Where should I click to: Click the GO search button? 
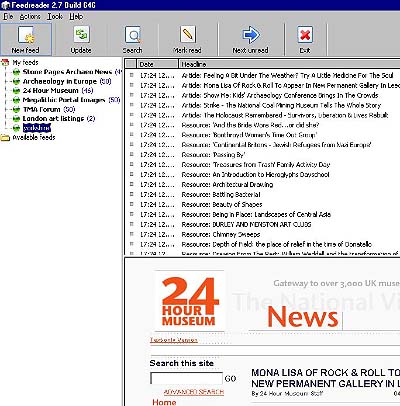(x=230, y=379)
